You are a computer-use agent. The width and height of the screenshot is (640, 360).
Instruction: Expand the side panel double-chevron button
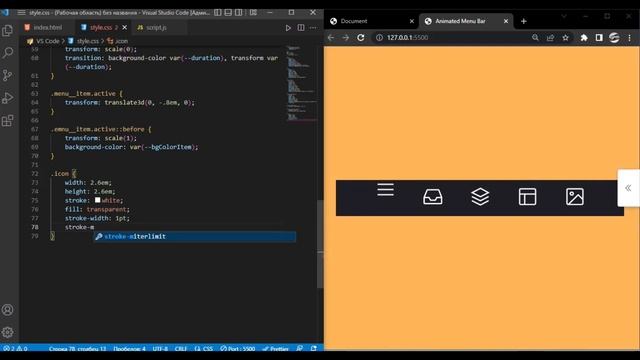[628, 188]
